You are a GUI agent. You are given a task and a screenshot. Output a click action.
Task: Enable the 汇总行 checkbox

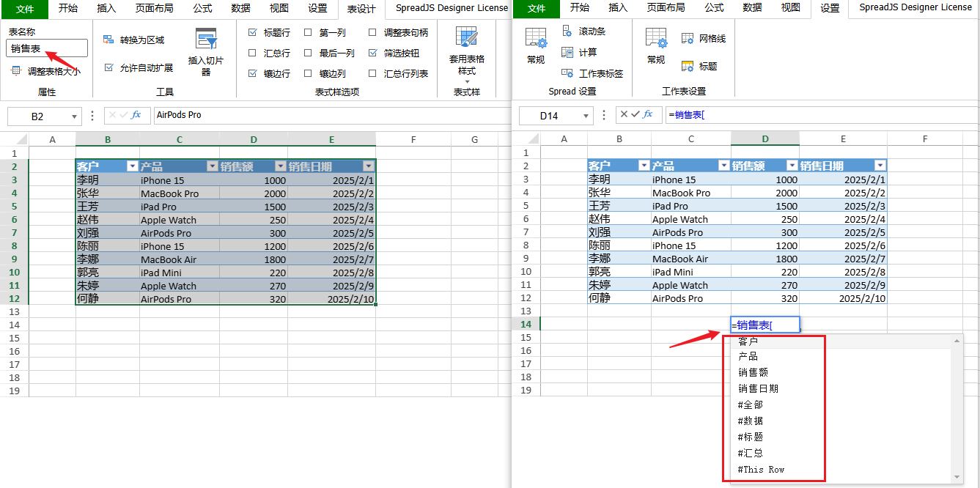click(253, 52)
